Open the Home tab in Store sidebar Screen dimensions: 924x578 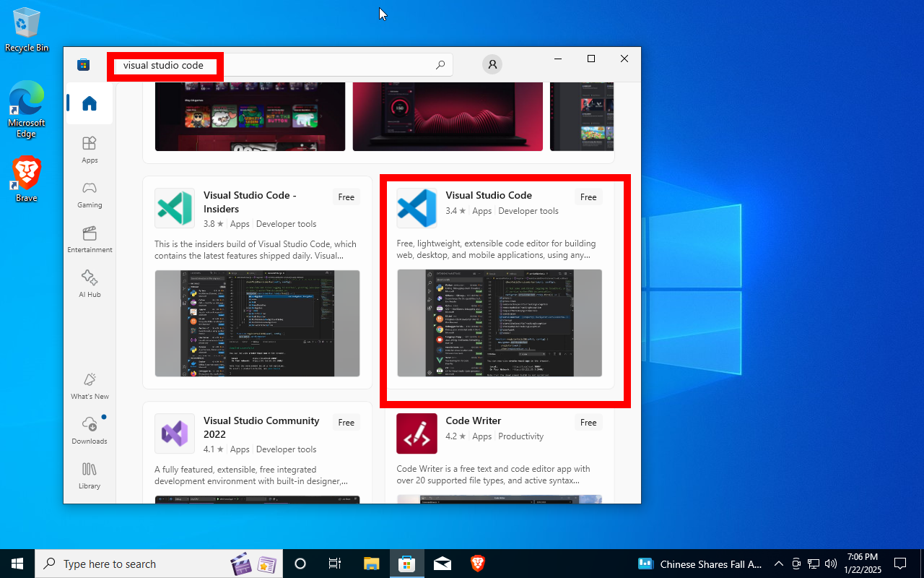(x=90, y=103)
